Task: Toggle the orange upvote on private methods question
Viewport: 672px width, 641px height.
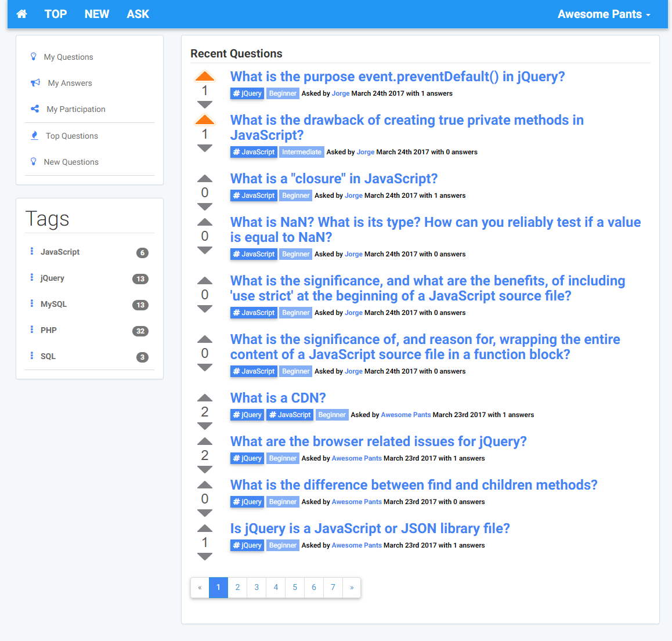Action: click(x=205, y=120)
